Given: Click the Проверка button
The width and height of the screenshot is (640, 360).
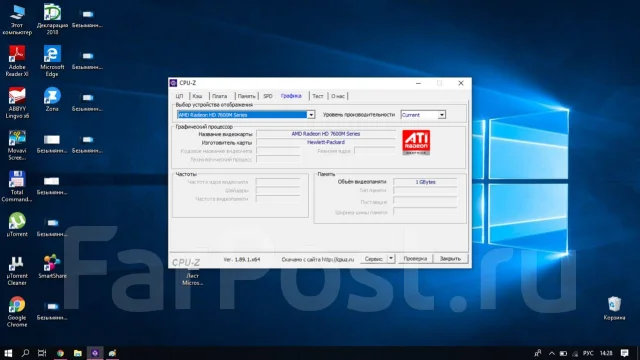Looking at the screenshot, I should (415, 258).
